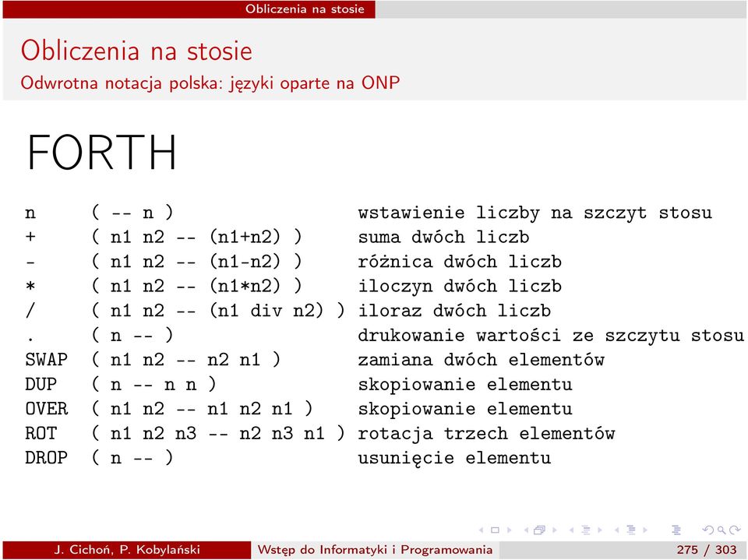Click the large 'FORTH' heading
Viewport: 748px width, 560px height.
tap(101, 152)
